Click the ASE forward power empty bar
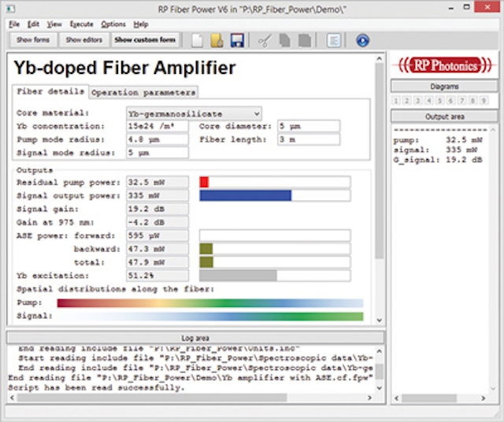The width and height of the screenshot is (504, 422). [x=275, y=235]
